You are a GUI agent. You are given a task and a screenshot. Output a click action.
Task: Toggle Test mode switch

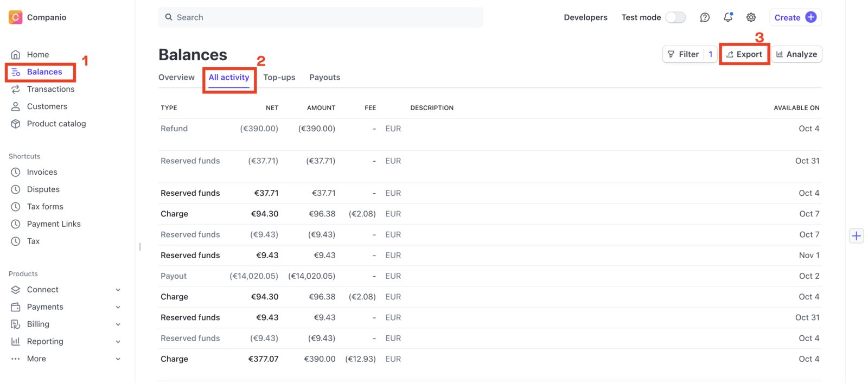click(675, 17)
